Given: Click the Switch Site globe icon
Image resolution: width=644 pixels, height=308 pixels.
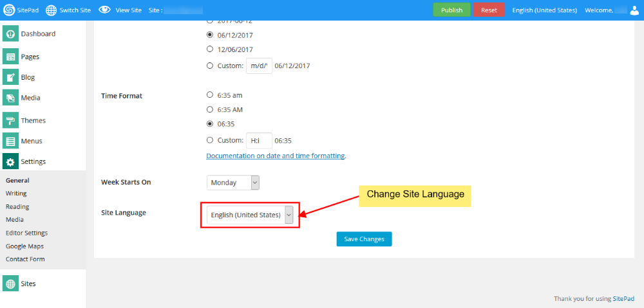Looking at the screenshot, I should [x=52, y=10].
